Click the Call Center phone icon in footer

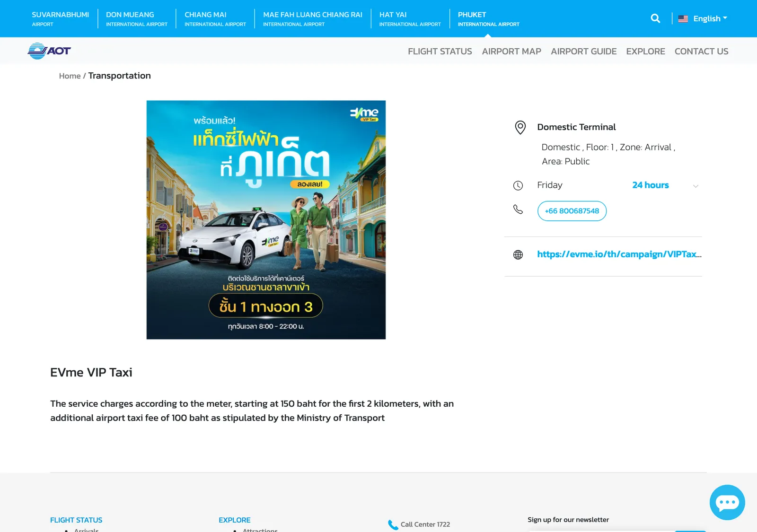(x=393, y=524)
